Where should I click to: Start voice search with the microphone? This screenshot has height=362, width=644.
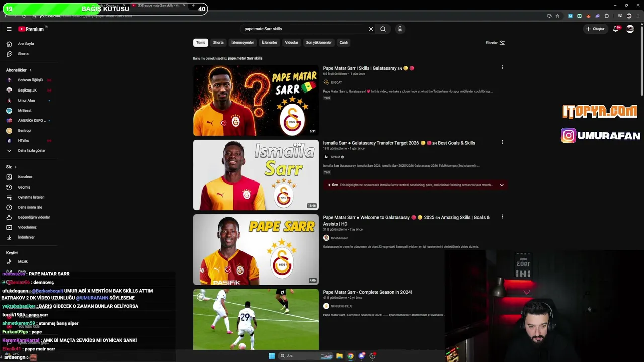click(400, 29)
